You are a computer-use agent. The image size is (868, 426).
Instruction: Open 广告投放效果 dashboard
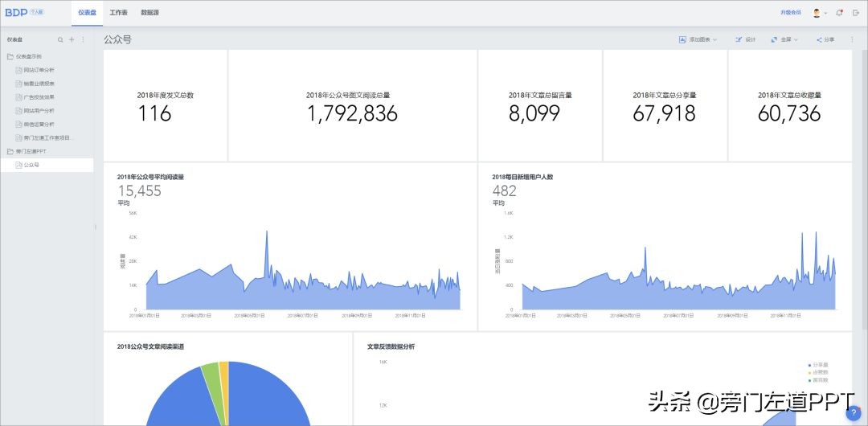click(x=39, y=97)
